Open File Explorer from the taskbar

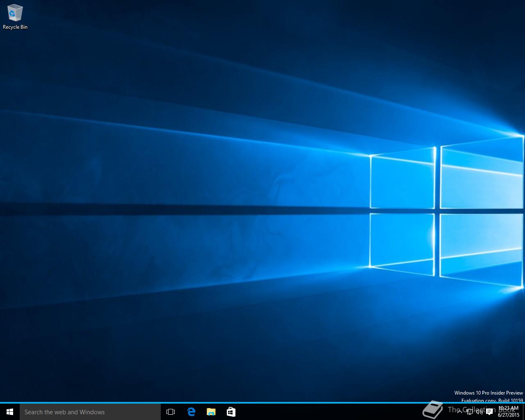[x=211, y=412]
